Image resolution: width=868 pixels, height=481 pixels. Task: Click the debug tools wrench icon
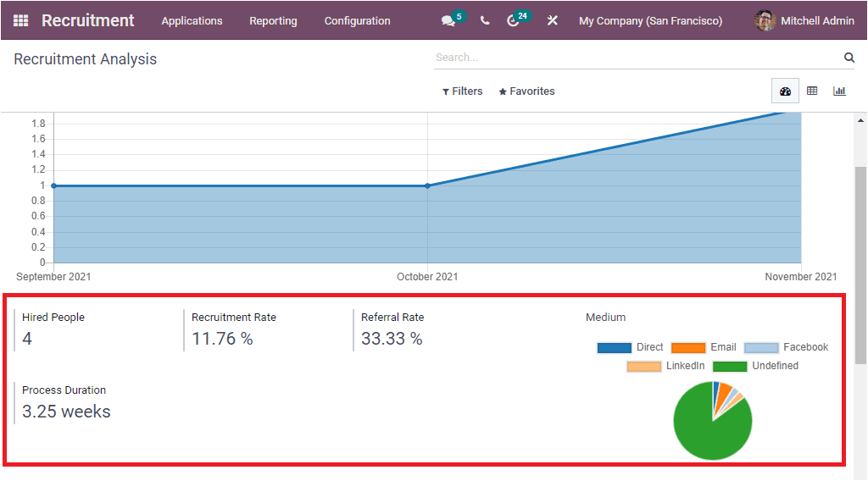(553, 21)
